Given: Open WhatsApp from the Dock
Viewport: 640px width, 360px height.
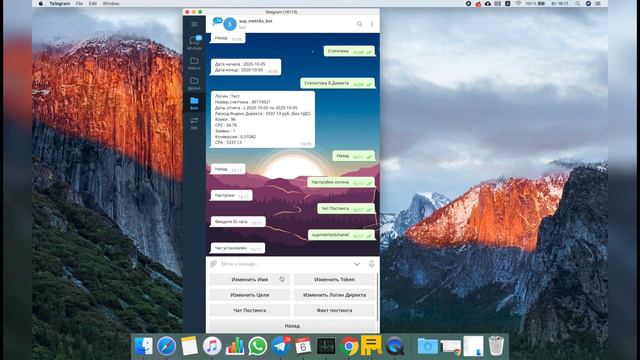Looking at the screenshot, I should pyautogui.click(x=258, y=346).
